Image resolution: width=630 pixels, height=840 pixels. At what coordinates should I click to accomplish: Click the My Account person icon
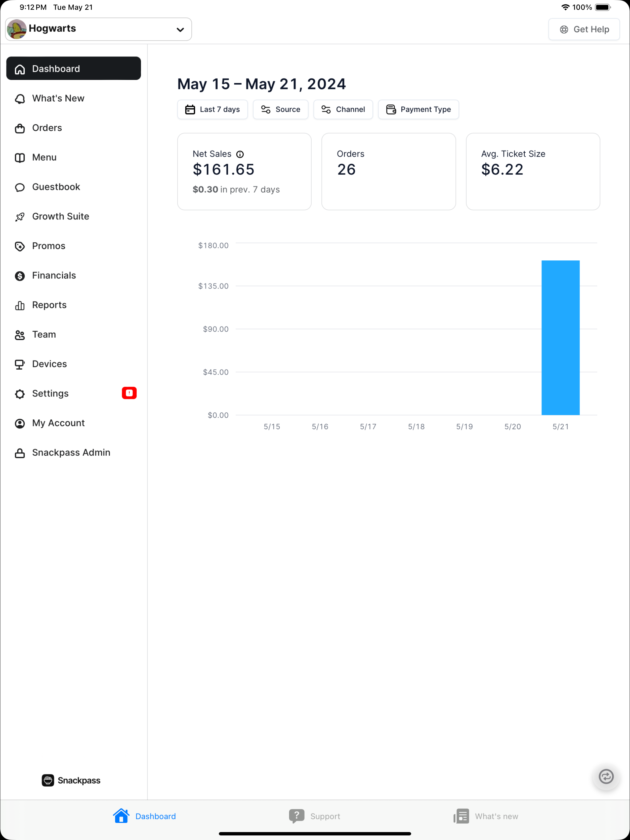pos(20,423)
